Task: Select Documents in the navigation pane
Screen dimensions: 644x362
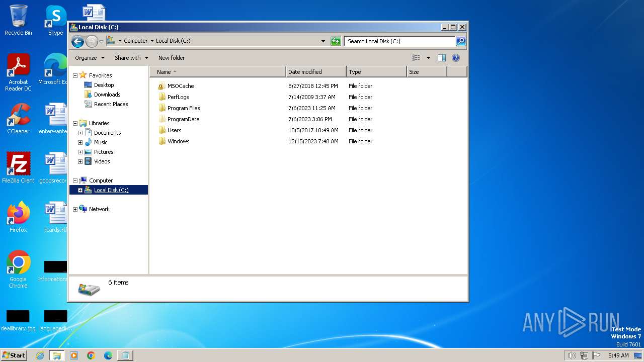Action: 107,133
